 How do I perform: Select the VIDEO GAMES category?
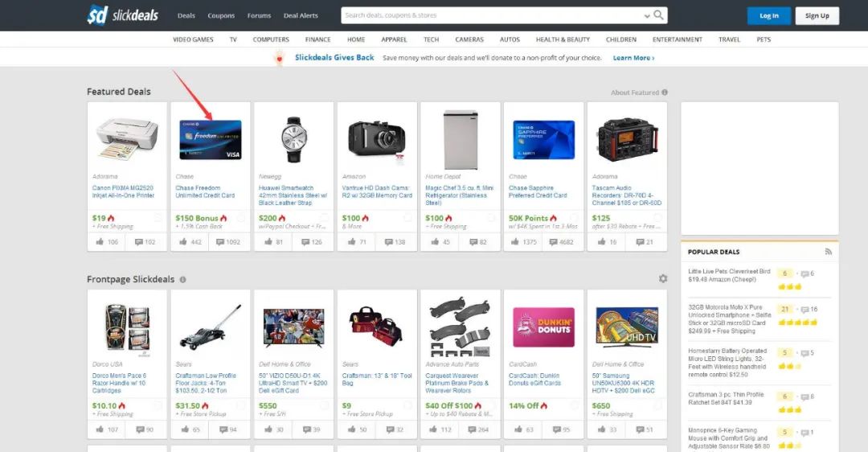coord(193,39)
